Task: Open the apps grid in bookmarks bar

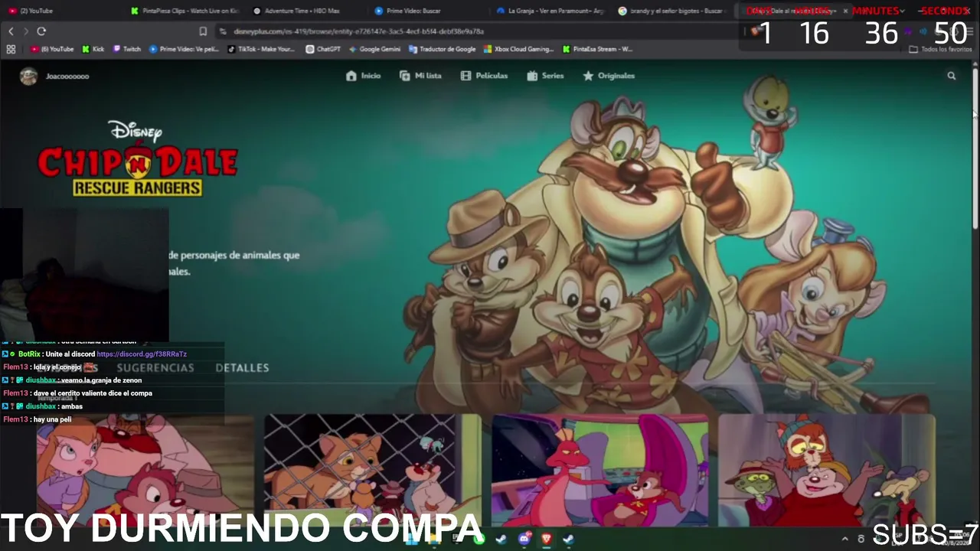Action: pos(11,49)
